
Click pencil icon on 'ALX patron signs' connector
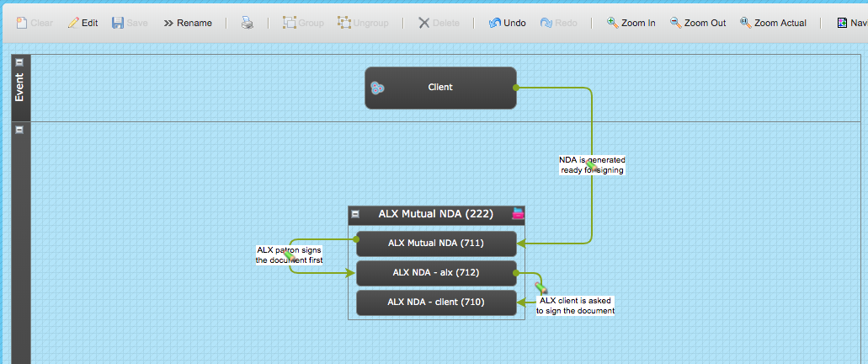288,254
